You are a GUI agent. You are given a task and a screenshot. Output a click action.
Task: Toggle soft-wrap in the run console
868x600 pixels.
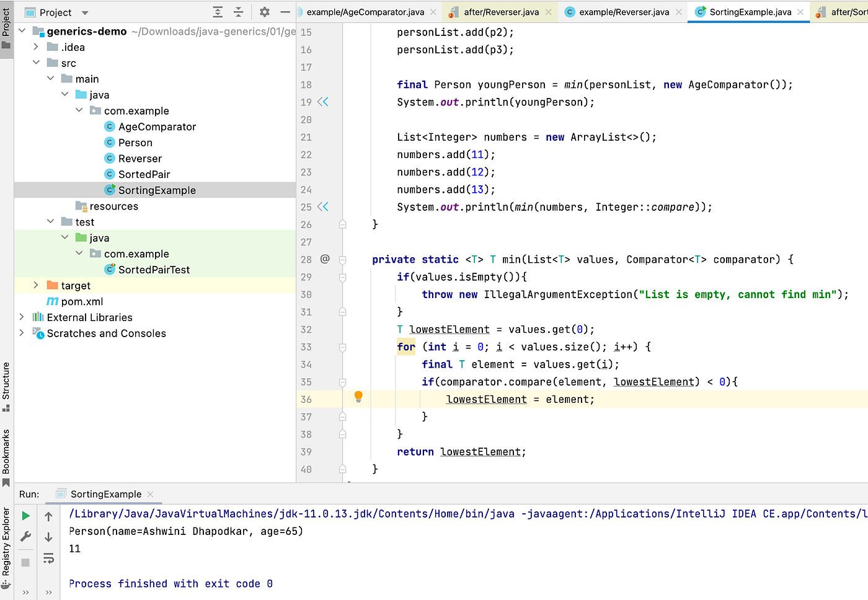click(x=48, y=558)
